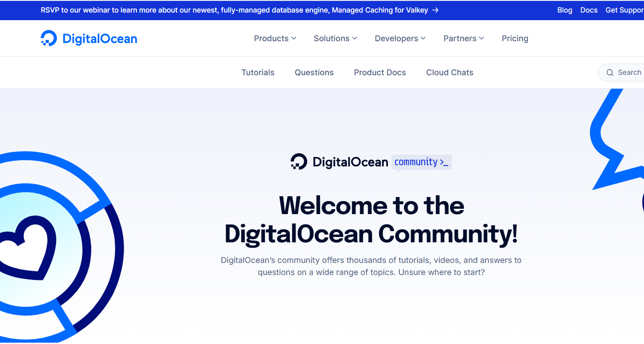Open the DigitalOcean Blog
This screenshot has height=344, width=644.
coord(564,10)
